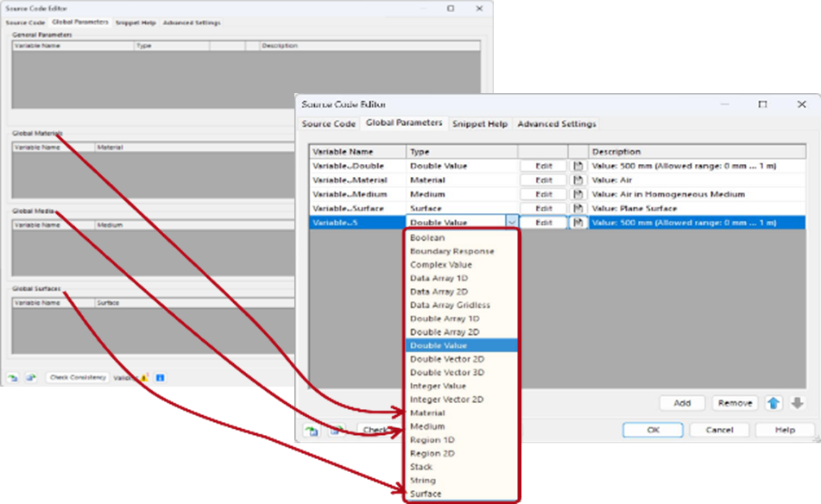Move selected parameter down with gray arrow
The height and width of the screenshot is (504, 821).
(x=798, y=403)
